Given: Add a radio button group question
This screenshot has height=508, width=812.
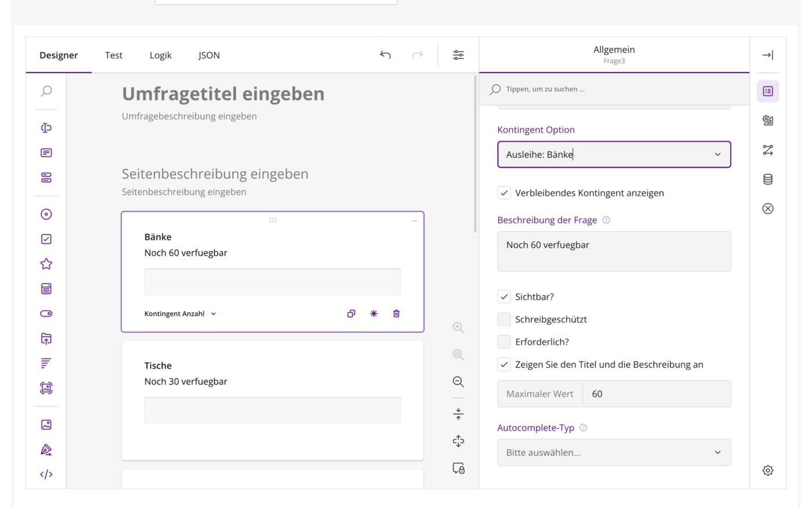Looking at the screenshot, I should [46, 214].
